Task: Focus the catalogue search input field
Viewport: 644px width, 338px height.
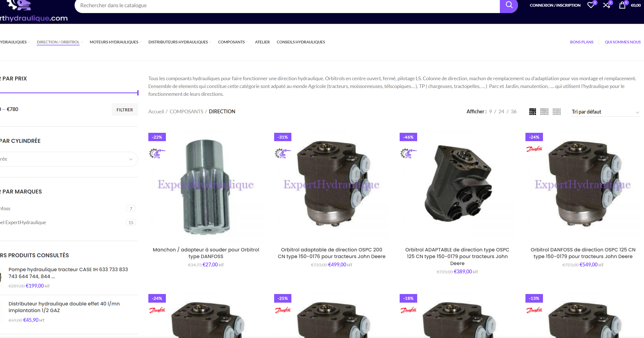Action: [x=287, y=6]
